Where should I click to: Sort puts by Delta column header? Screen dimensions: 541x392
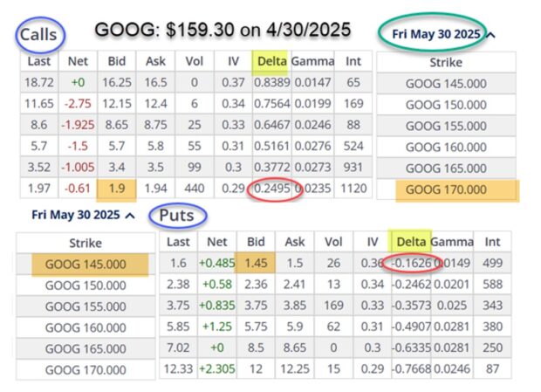pyautogui.click(x=411, y=242)
